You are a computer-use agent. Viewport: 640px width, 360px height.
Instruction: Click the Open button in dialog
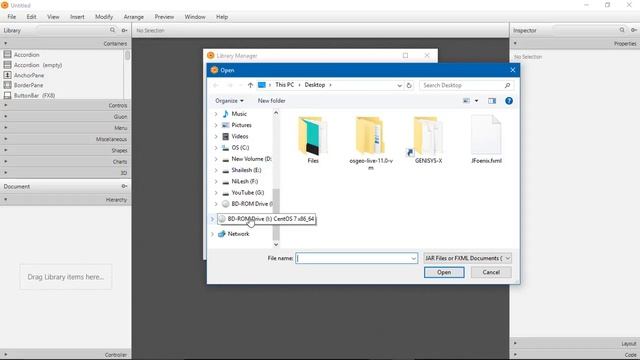click(x=444, y=272)
